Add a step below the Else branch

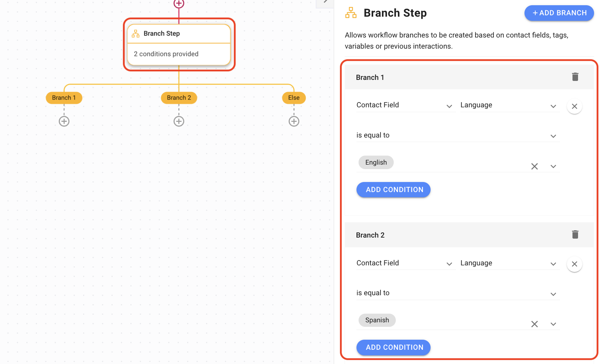point(294,121)
